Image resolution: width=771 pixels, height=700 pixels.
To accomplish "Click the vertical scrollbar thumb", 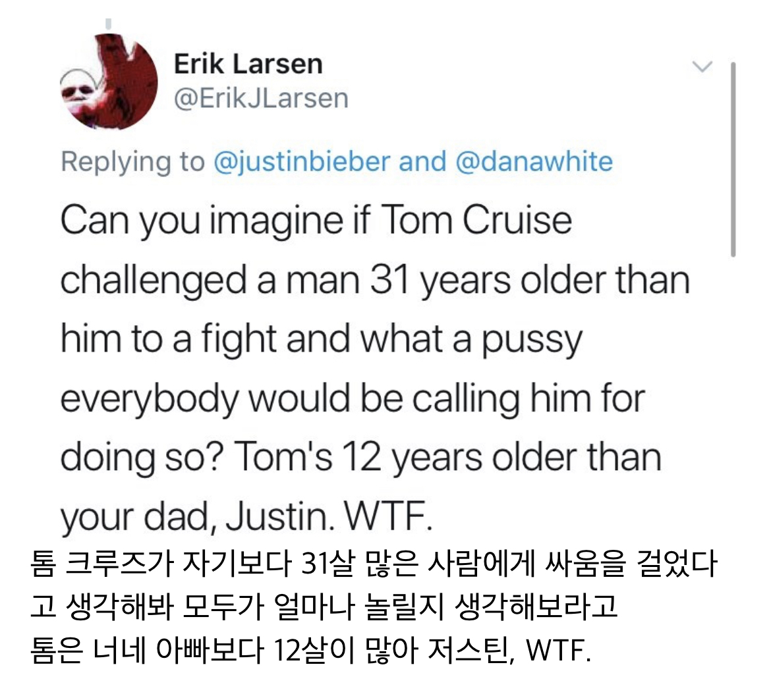I will [733, 158].
